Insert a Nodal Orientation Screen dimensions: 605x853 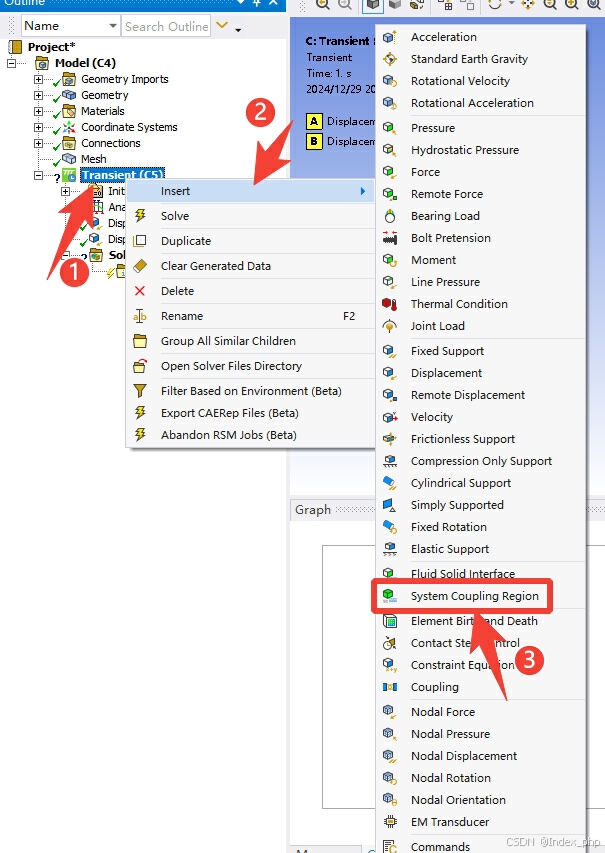click(481, 800)
